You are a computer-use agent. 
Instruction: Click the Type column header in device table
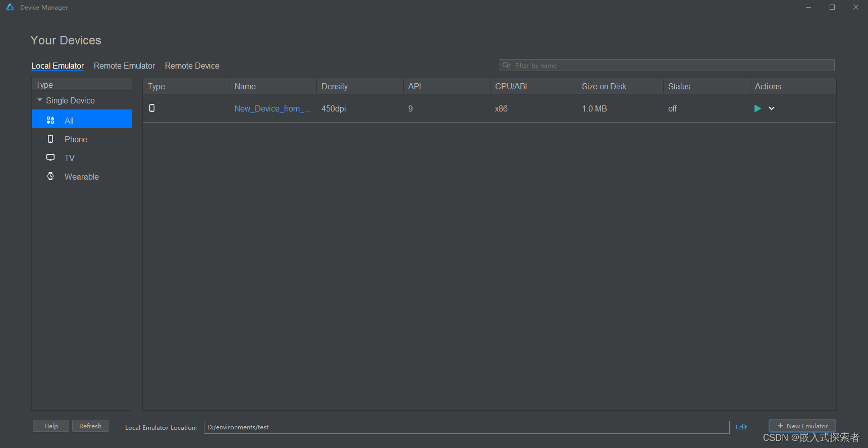pyautogui.click(x=186, y=86)
